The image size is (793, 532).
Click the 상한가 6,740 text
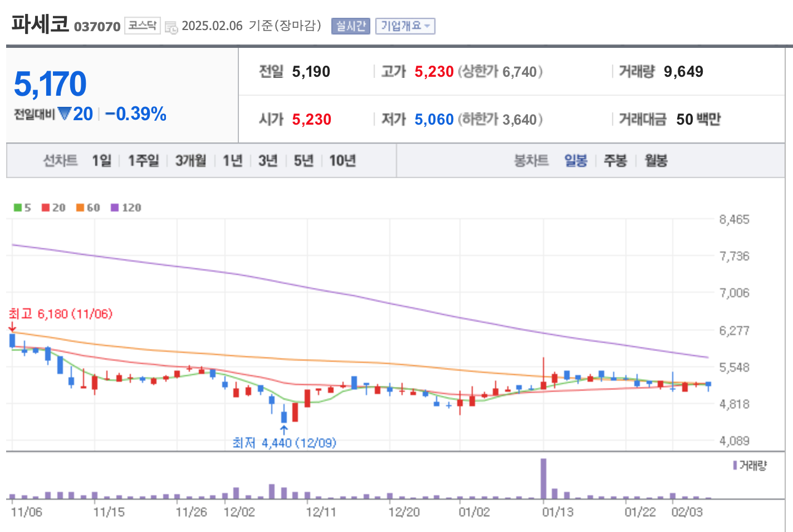coord(500,72)
